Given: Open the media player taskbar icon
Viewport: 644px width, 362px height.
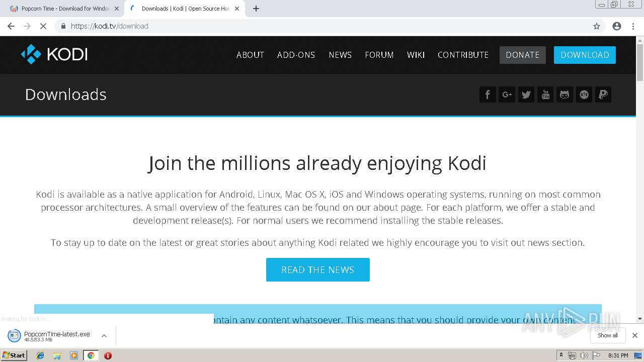Looking at the screenshot, I should (74, 355).
